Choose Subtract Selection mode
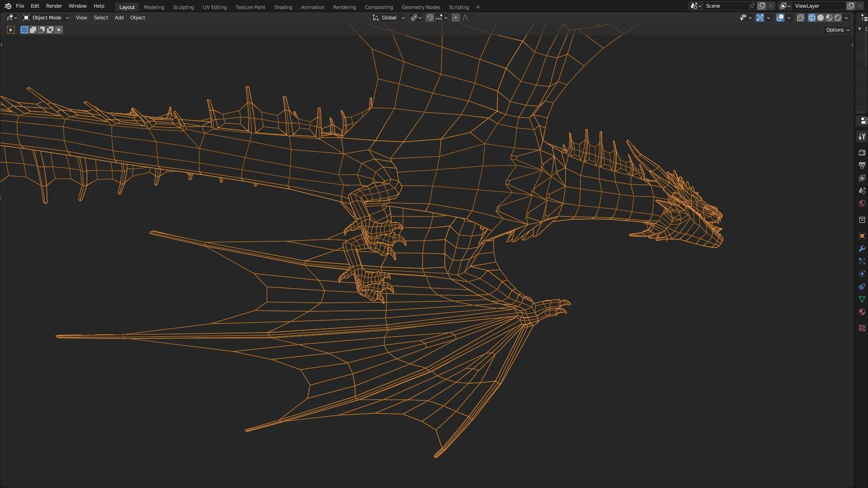Screen dimensions: 868x488 pyautogui.click(x=42, y=30)
